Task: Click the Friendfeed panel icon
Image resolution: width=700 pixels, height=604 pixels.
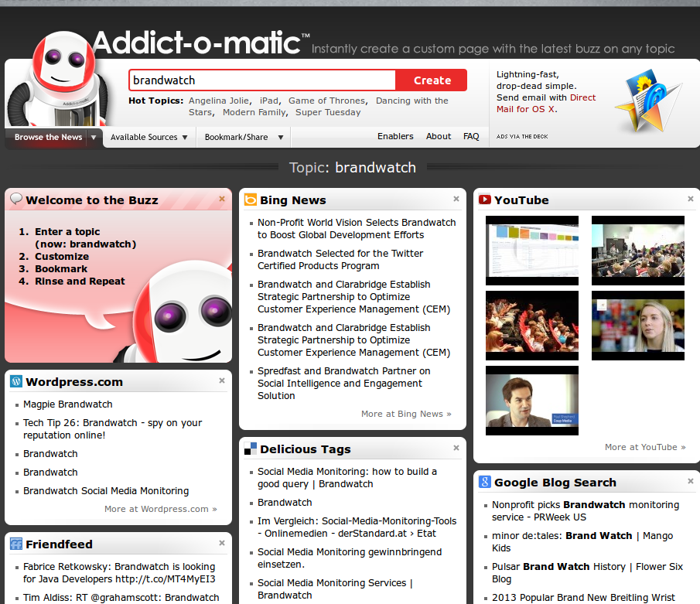Action: (15, 544)
